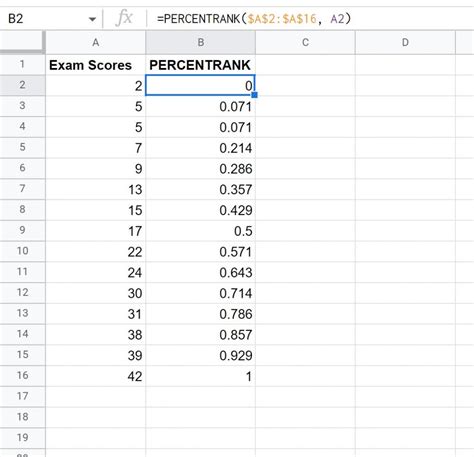Screen dimensions: 474x457
Task: Select row 17 header
Action: pos(22,396)
